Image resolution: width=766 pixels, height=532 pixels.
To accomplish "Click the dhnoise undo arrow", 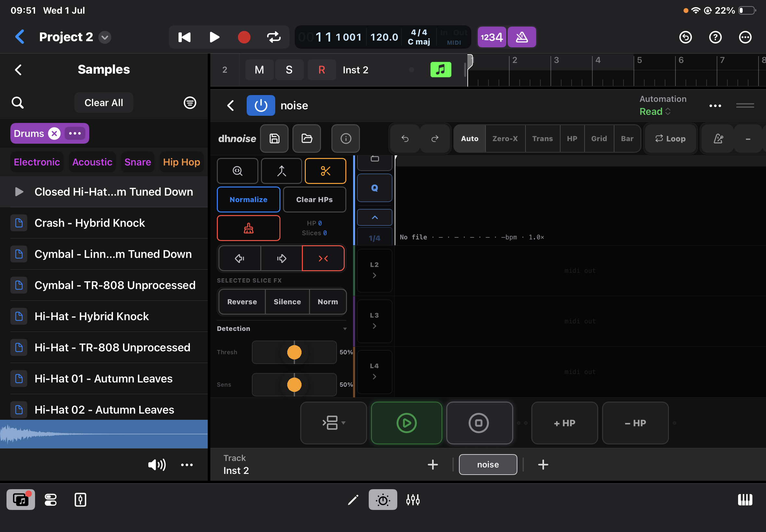I will point(405,138).
